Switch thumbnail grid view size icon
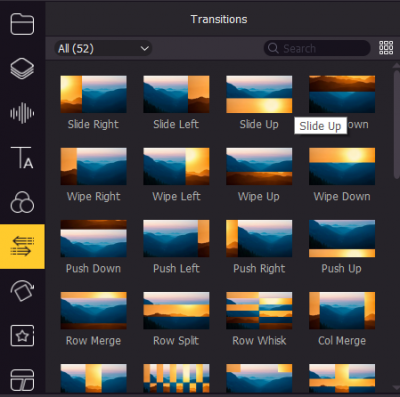 (x=386, y=48)
